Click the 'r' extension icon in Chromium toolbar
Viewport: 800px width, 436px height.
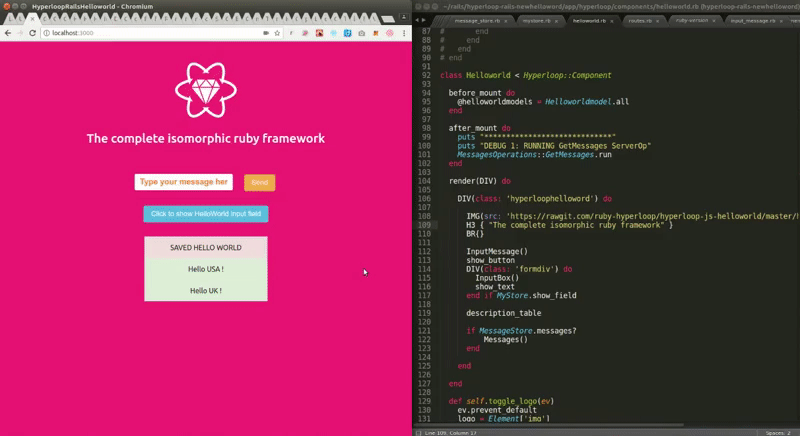[291, 33]
